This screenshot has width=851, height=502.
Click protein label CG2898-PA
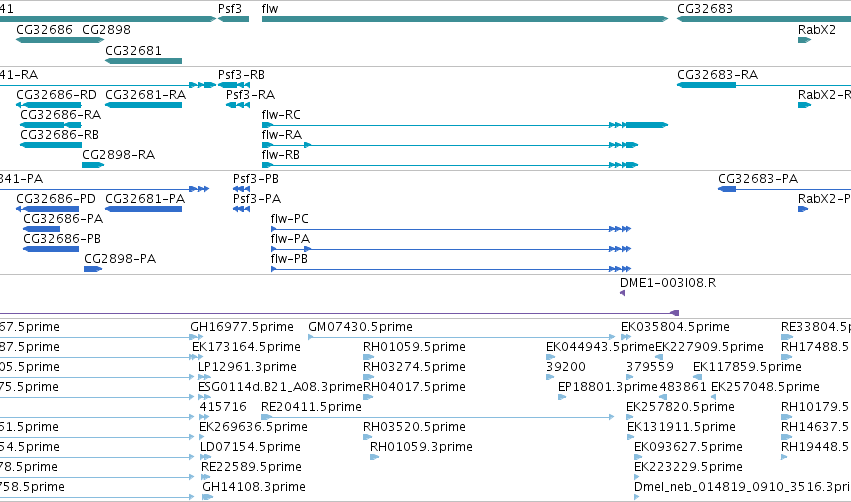pos(120,259)
